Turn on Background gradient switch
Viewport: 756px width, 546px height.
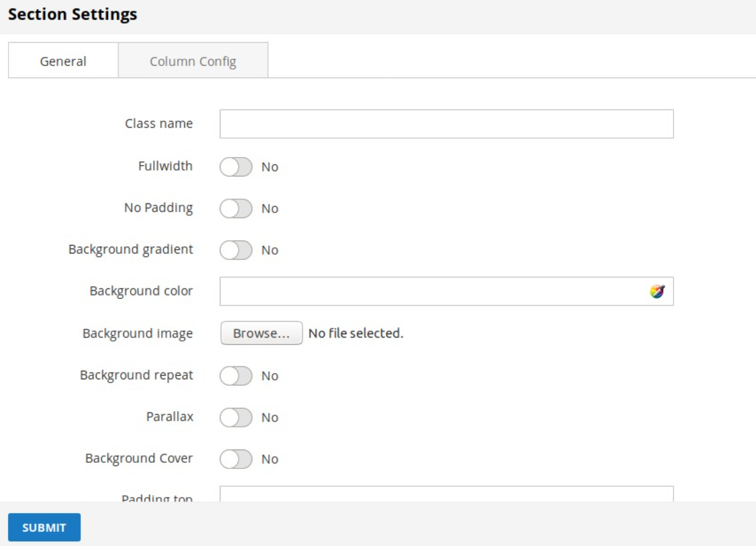[x=236, y=250]
